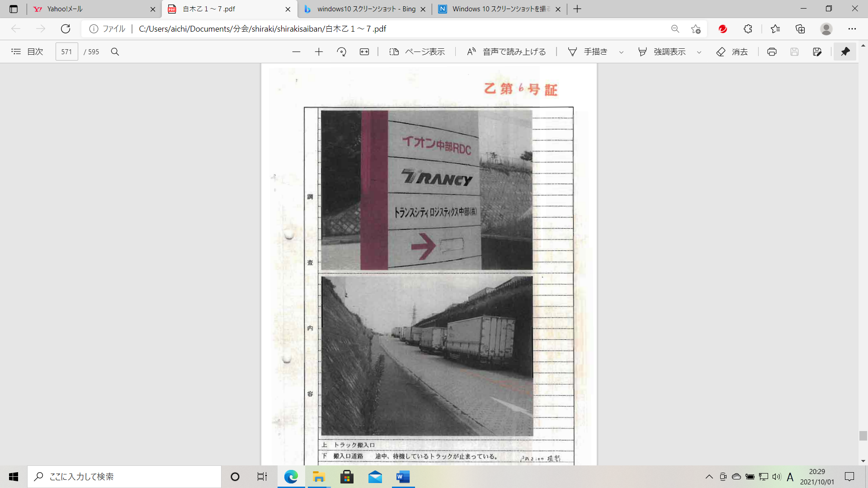
Task: Click the fit to width icon
Action: pos(364,52)
